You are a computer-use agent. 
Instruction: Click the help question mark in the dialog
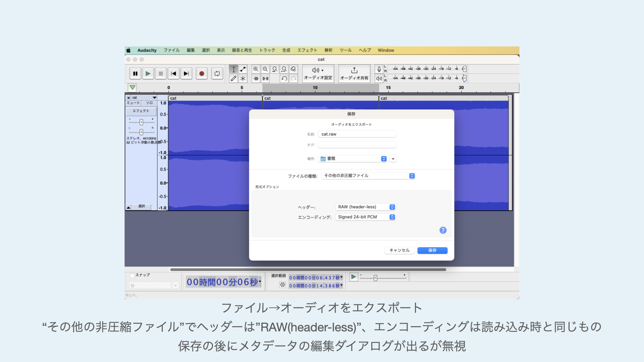(443, 230)
